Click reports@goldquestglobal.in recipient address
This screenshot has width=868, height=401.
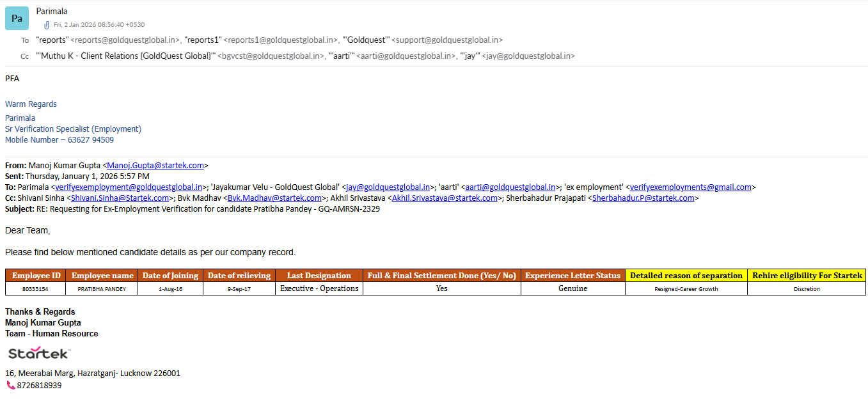point(125,40)
